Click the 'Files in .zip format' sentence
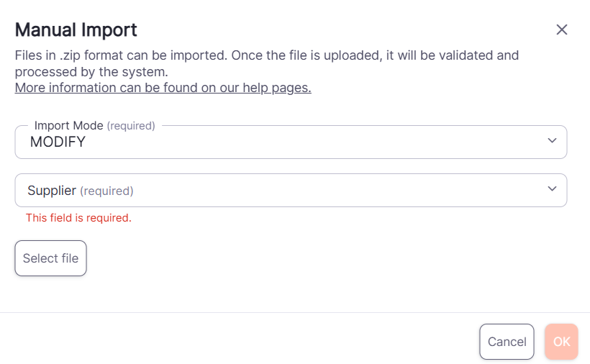This screenshot has height=364, width=590. click(266, 55)
